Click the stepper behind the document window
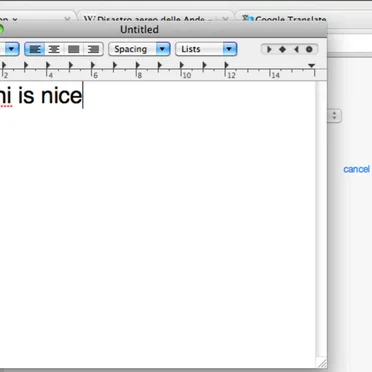This screenshot has height=372, width=372. [x=334, y=116]
